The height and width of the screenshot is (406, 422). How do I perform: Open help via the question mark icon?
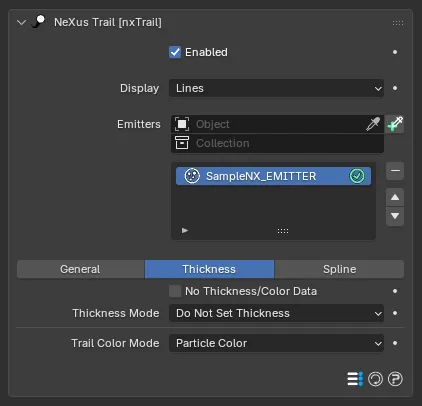point(395,379)
